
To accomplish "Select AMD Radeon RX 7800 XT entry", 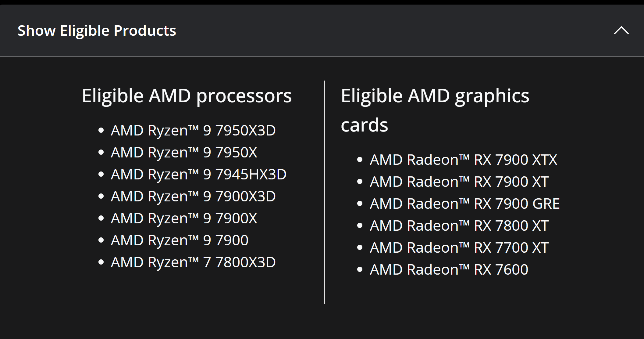I will 459,226.
